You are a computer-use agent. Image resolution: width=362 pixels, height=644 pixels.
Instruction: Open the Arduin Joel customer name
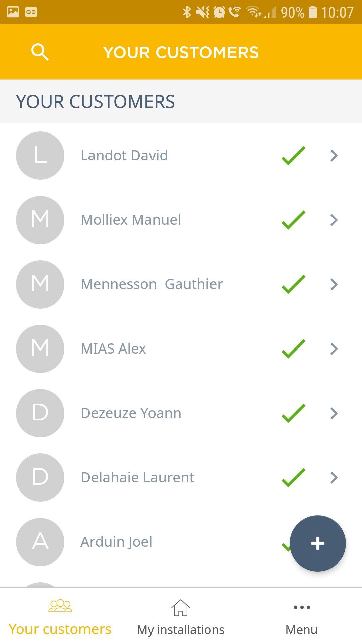click(116, 542)
